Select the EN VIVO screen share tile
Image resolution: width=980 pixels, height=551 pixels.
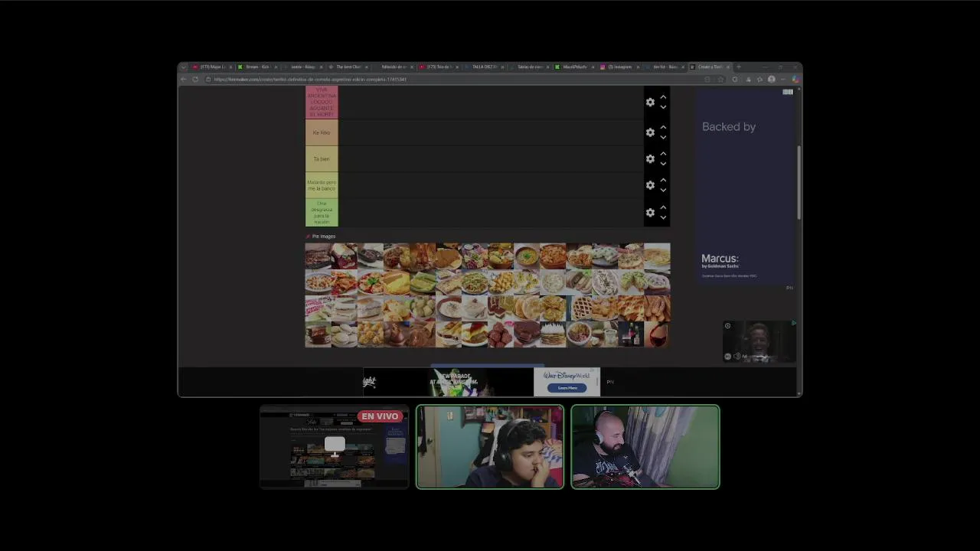pos(335,447)
